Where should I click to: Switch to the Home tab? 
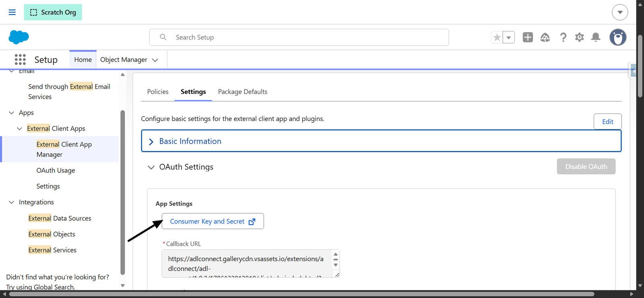coord(83,60)
